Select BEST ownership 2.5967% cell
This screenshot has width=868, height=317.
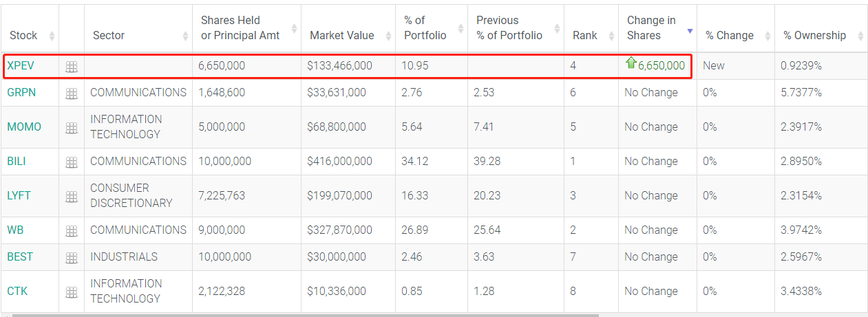pos(801,256)
